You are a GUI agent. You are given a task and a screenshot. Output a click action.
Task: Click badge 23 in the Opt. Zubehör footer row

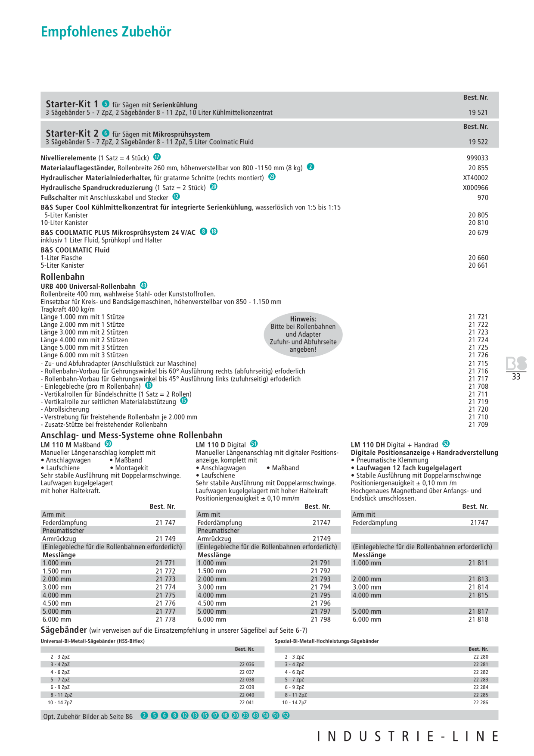tap(245, 715)
